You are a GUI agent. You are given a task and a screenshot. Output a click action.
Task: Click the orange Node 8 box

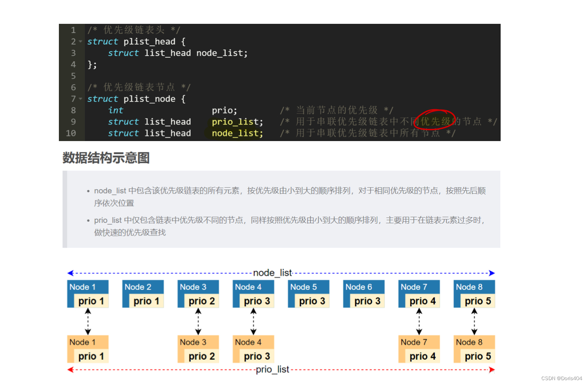click(474, 349)
